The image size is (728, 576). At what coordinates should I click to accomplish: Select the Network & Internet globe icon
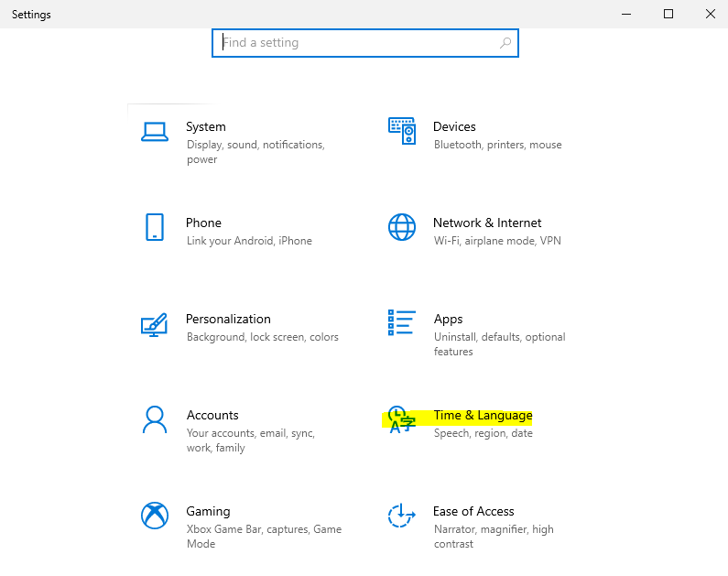[x=402, y=227]
